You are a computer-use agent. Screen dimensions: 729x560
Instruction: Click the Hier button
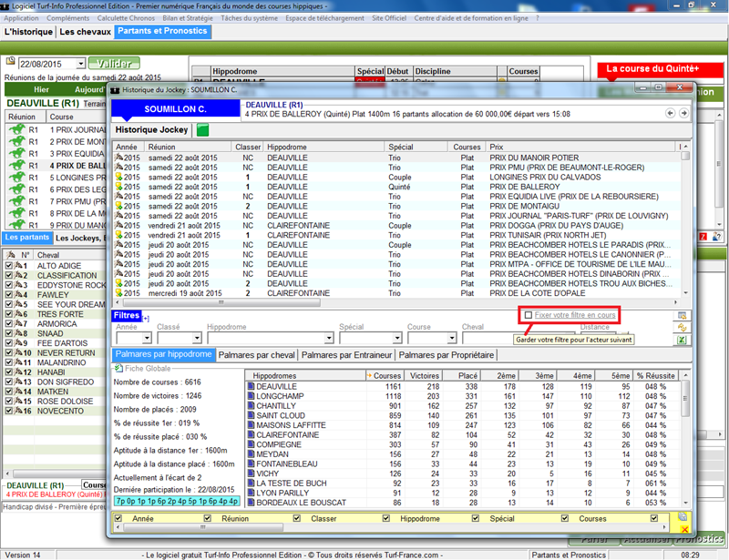tap(41, 90)
